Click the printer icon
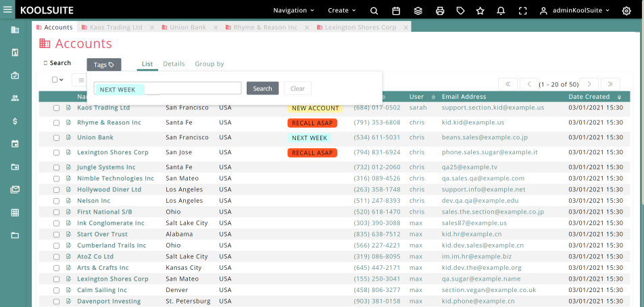Viewport: 644px width, 307px height. point(440,11)
